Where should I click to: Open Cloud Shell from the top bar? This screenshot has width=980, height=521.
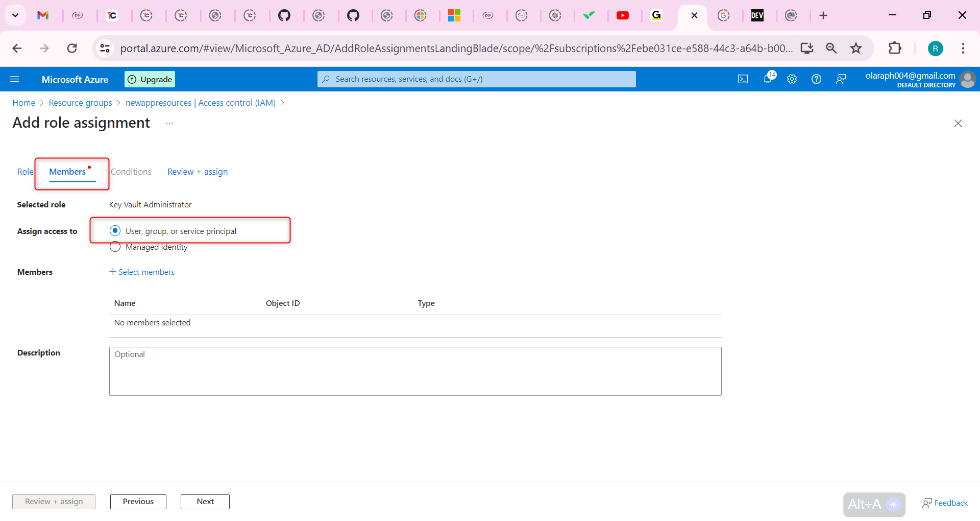point(743,79)
